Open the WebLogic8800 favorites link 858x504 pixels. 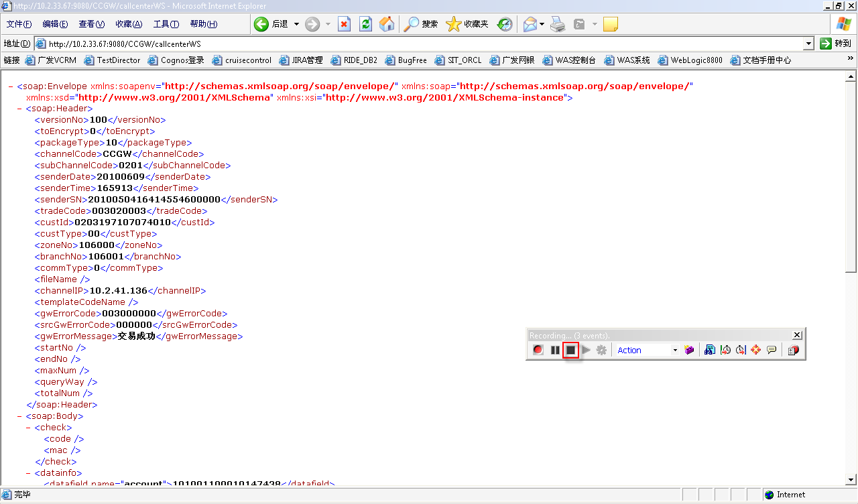(x=690, y=60)
